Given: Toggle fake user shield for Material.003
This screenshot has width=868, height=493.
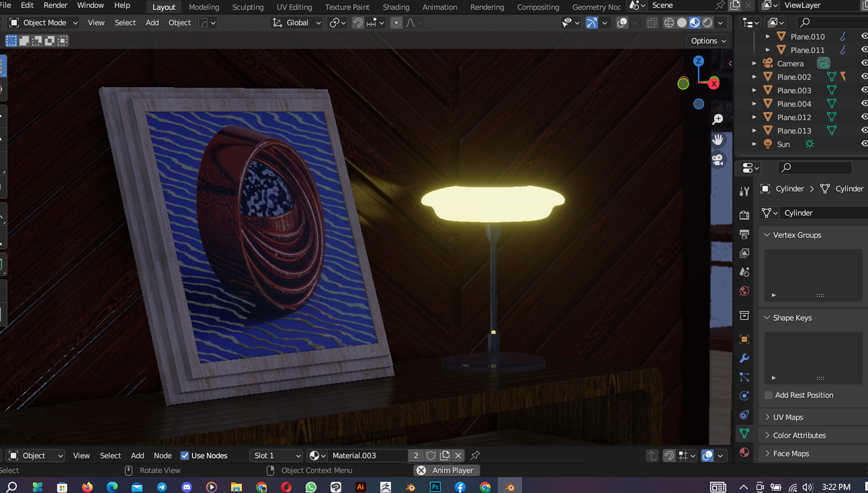Looking at the screenshot, I should pyautogui.click(x=431, y=456).
